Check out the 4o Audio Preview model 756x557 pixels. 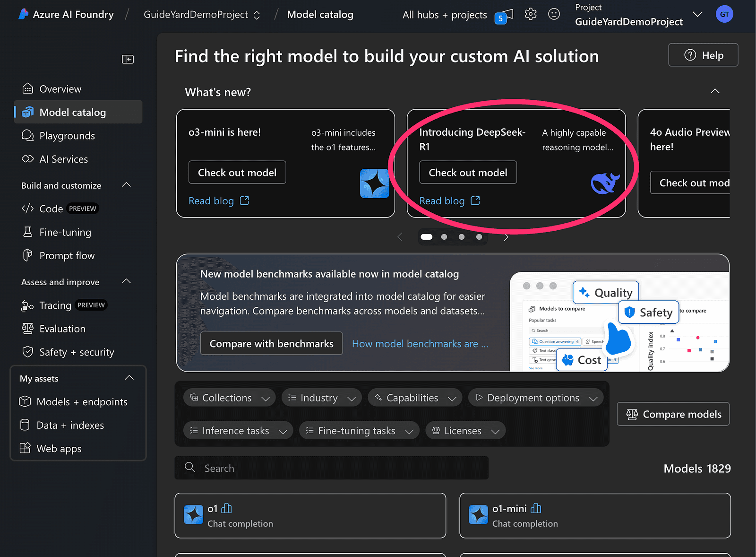pos(690,183)
